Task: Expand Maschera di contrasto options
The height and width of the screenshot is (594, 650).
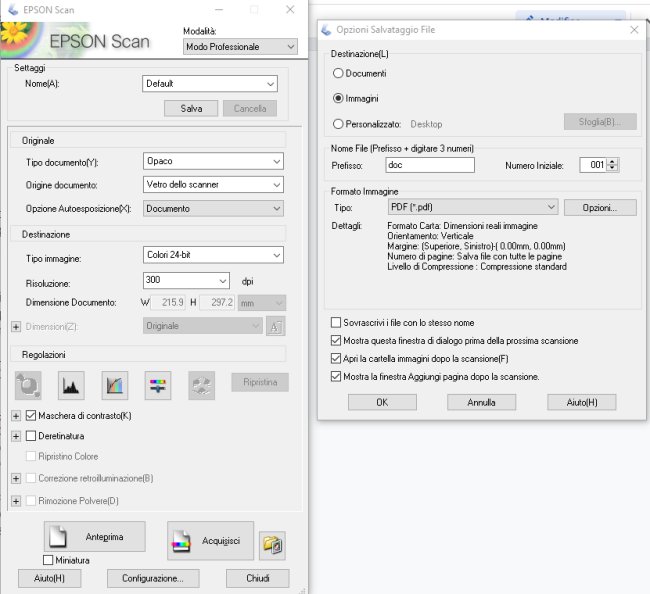Action: (16, 415)
